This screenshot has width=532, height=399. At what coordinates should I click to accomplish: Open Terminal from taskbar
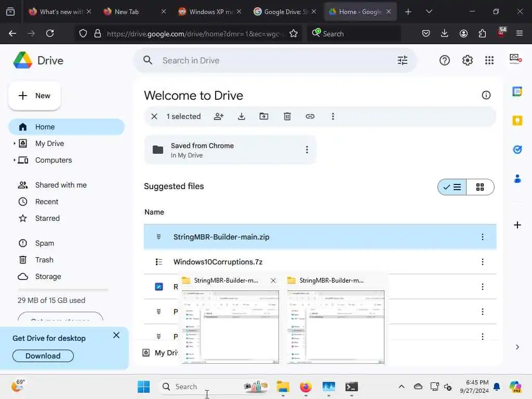[352, 387]
